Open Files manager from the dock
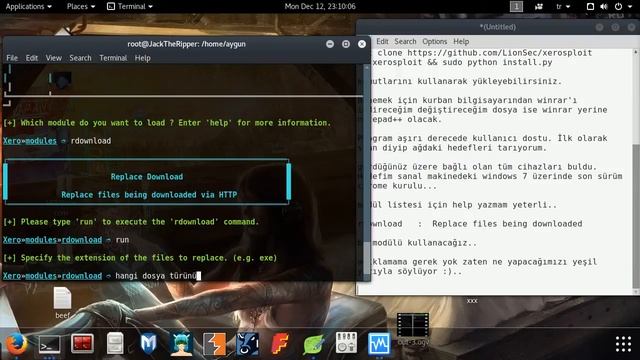This screenshot has height=360, width=640. [x=115, y=343]
